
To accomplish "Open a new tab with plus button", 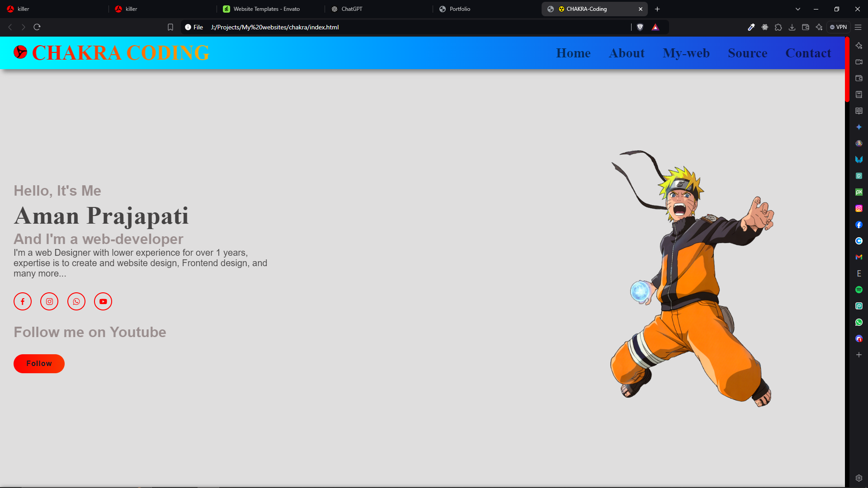I will click(657, 9).
